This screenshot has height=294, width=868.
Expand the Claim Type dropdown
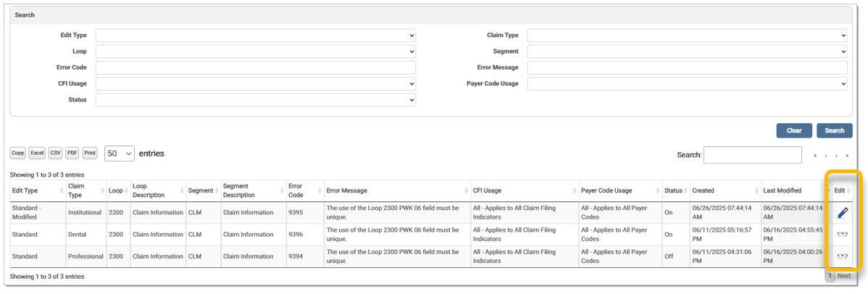[686, 35]
